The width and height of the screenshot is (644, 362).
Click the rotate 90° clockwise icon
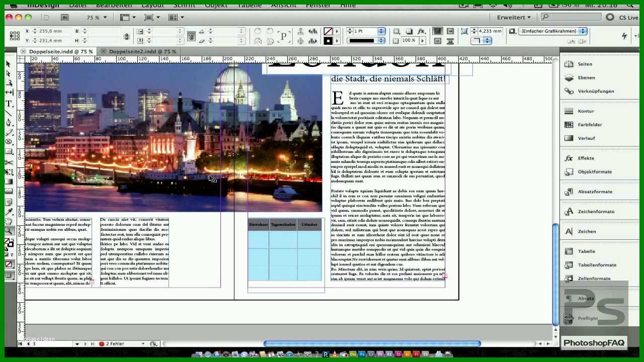(258, 31)
